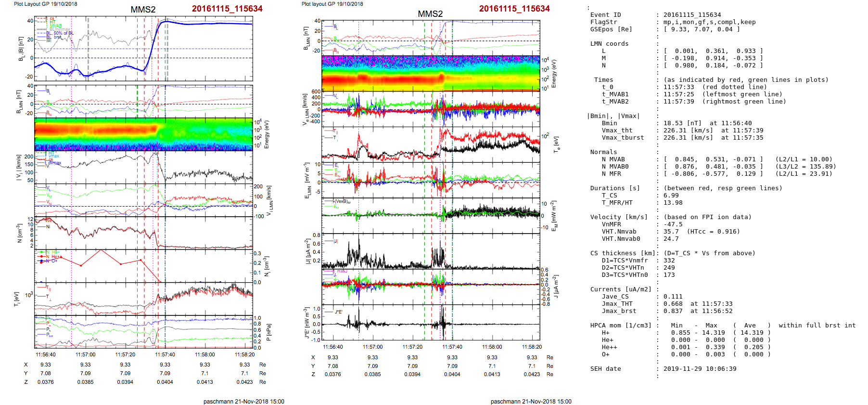
Task: Click VHT.Nmvab value with HTcc = 0.916
Action: point(702,232)
